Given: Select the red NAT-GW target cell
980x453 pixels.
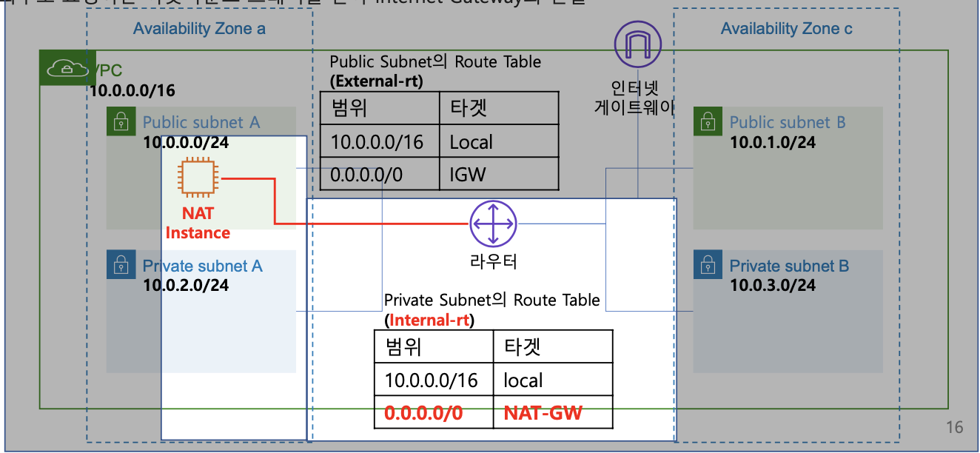Looking at the screenshot, I should click(553, 412).
